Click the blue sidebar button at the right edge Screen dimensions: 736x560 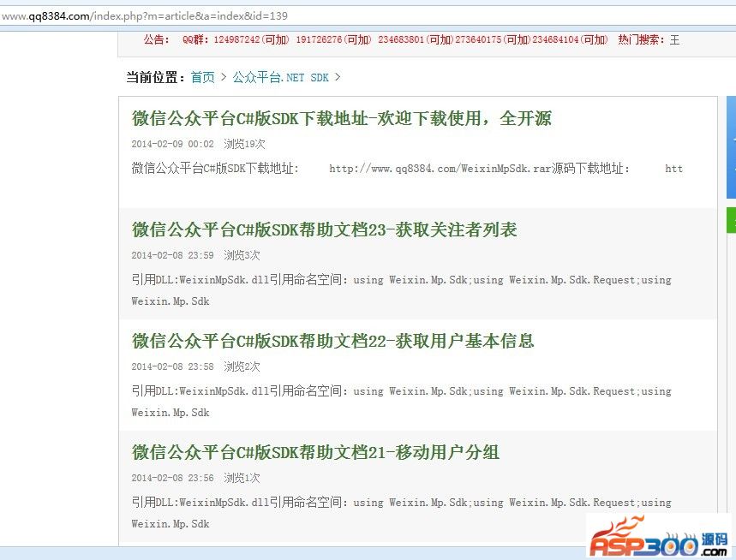[x=732, y=147]
